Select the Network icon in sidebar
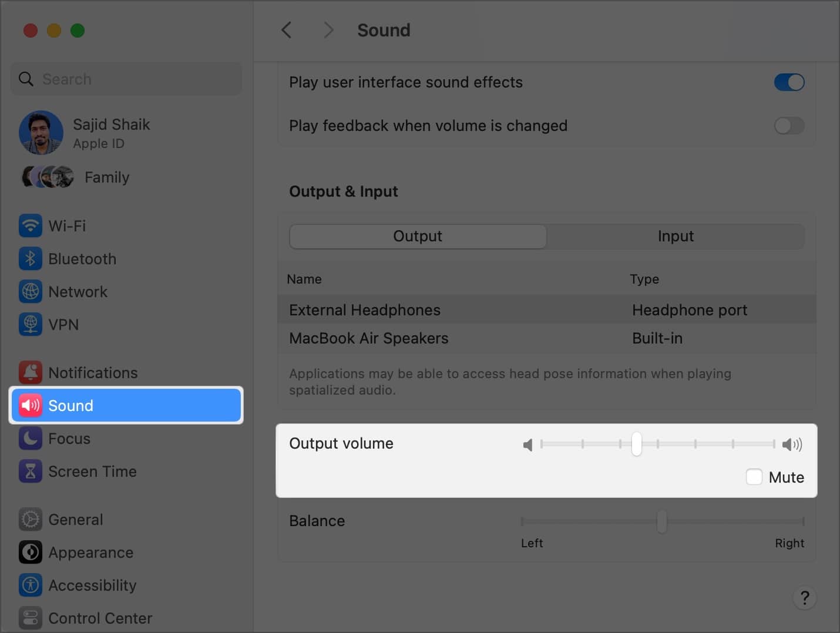 tap(30, 291)
